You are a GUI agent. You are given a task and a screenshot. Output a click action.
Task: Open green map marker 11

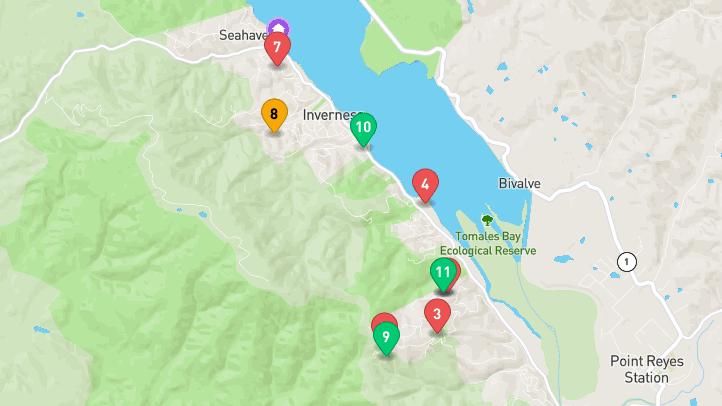pyautogui.click(x=443, y=275)
